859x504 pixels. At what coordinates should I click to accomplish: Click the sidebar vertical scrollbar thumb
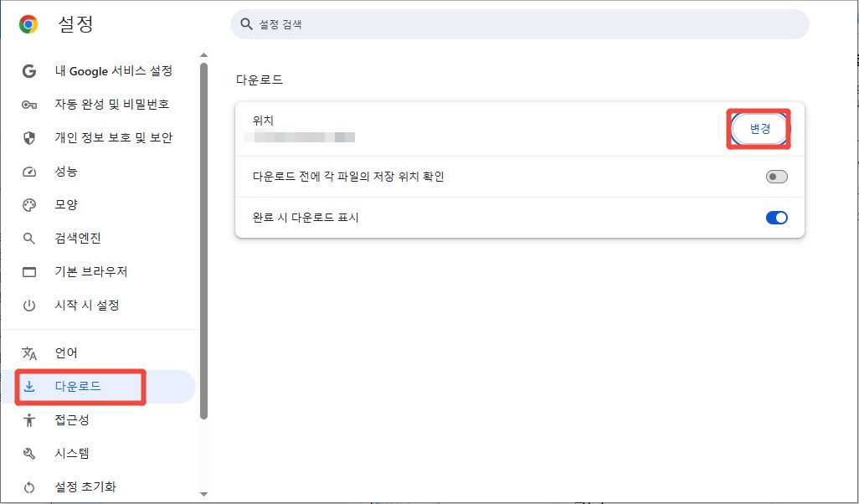(203, 241)
